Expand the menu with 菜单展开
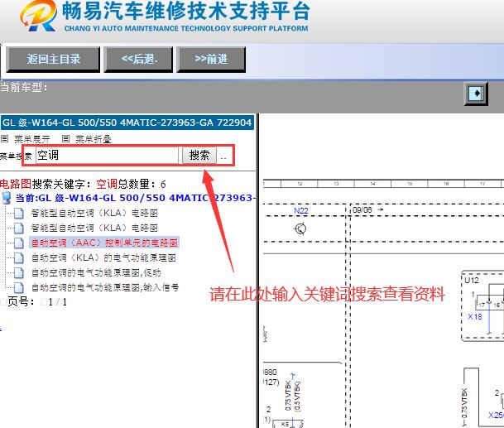This screenshot has height=428, width=504. pos(32,139)
